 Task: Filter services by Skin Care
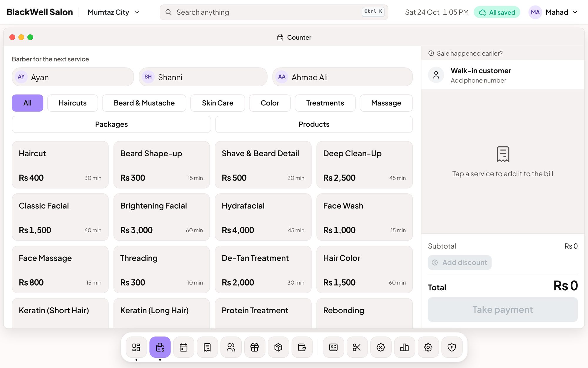point(218,103)
